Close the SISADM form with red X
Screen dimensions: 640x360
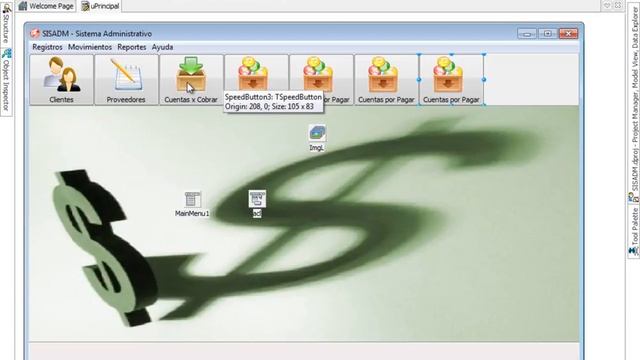569,33
